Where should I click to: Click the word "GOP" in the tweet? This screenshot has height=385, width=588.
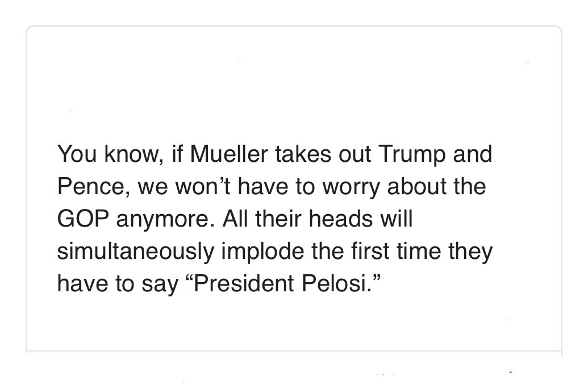click(84, 219)
